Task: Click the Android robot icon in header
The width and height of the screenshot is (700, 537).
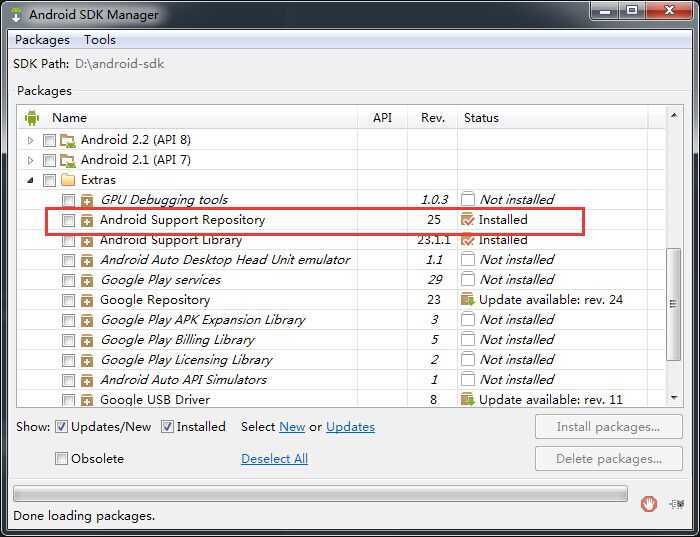Action: (x=32, y=118)
